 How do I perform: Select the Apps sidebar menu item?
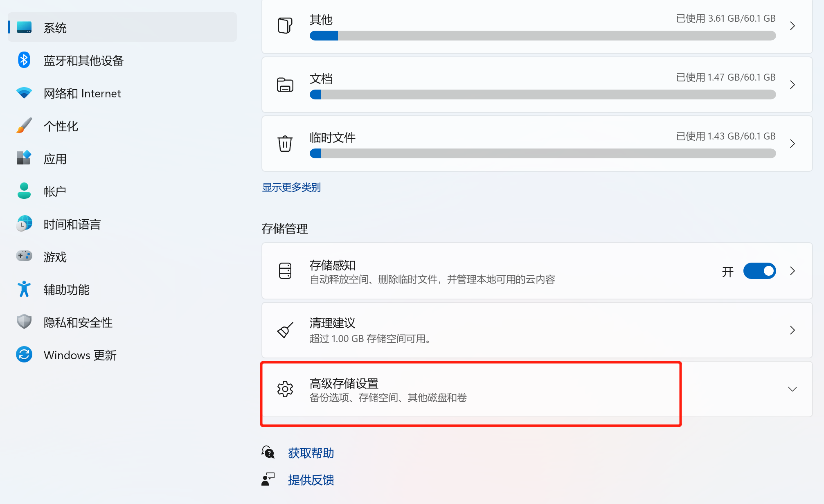click(x=55, y=159)
